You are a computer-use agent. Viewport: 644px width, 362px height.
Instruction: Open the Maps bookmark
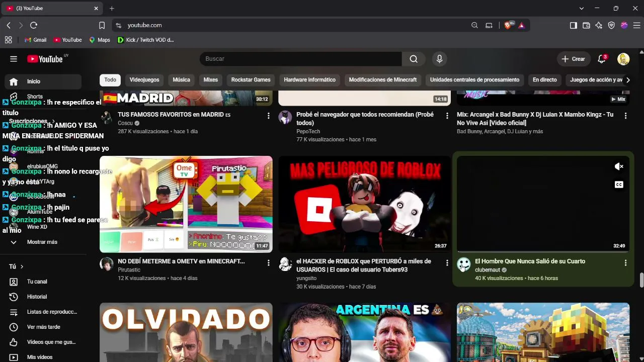(100, 40)
